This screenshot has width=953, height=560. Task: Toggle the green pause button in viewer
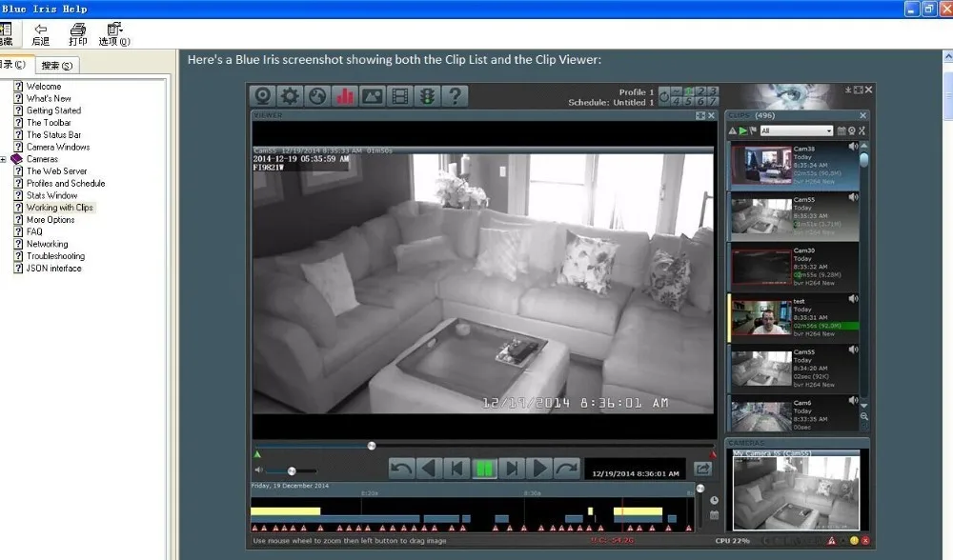485,469
